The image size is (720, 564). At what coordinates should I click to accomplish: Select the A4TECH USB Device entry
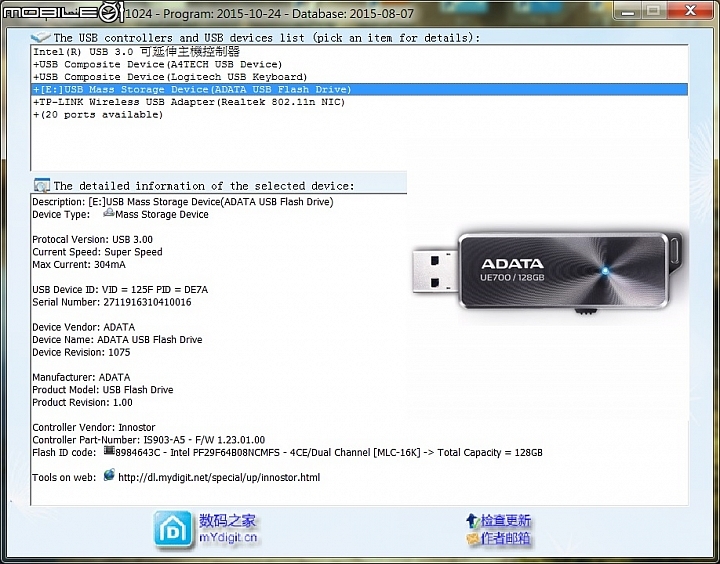pos(360,64)
